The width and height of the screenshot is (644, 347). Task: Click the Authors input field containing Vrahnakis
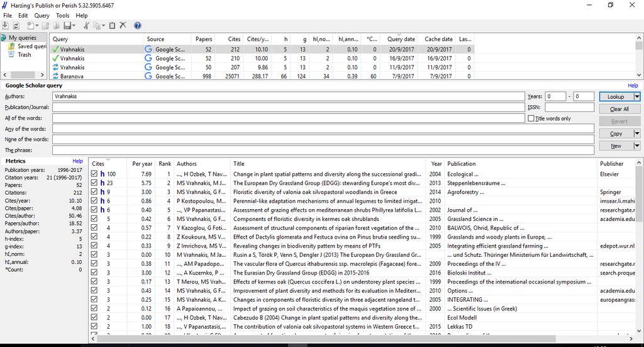(289, 96)
